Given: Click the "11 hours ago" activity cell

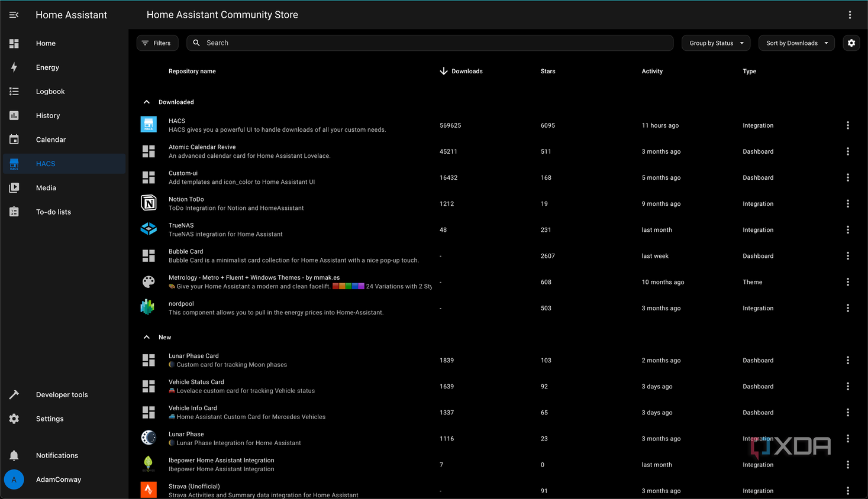Looking at the screenshot, I should (660, 125).
